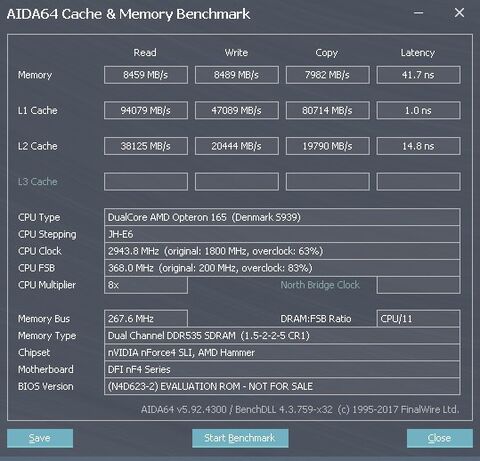Click the Latency column header

tap(418, 53)
